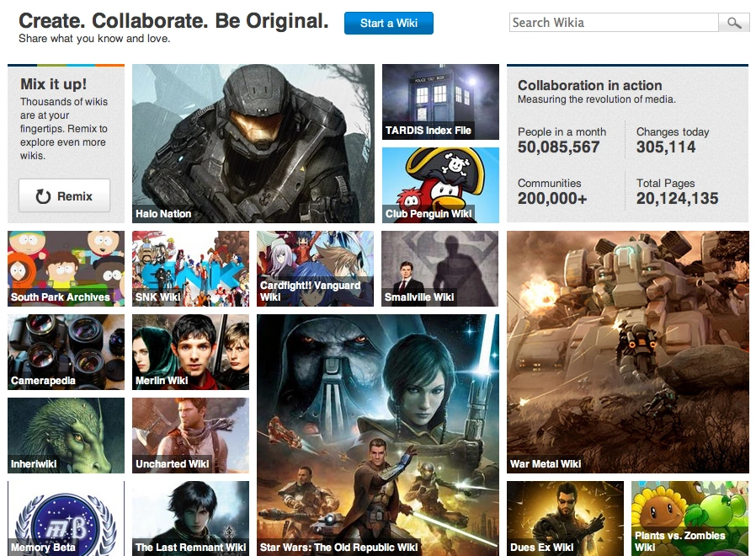
Task: Click the Memory Beta logo tile
Action: [x=66, y=518]
